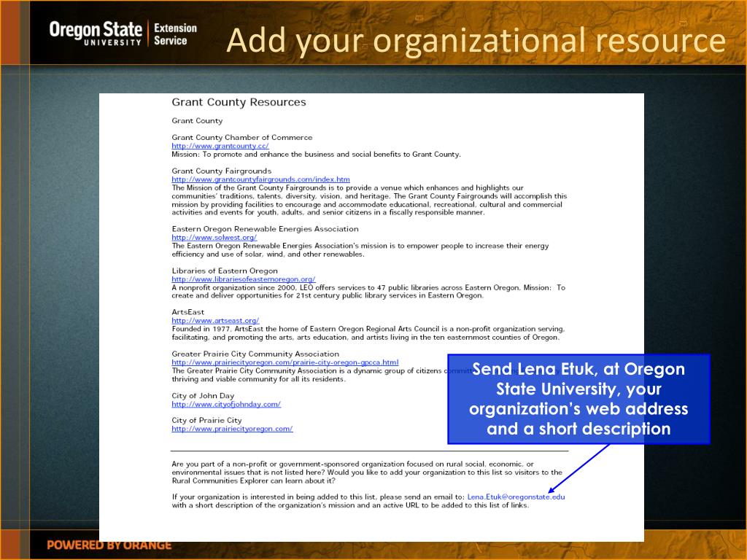Open the grantcounty.cc link
This screenshot has width=747, height=560.
click(x=220, y=146)
